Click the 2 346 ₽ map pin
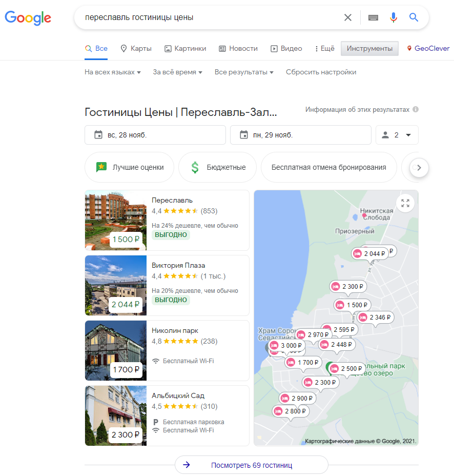This screenshot has height=476, width=454. point(376,318)
